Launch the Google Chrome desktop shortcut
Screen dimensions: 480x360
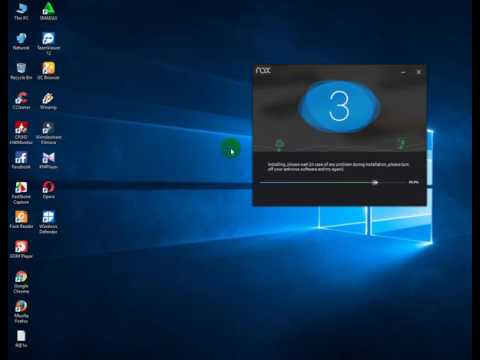21,282
